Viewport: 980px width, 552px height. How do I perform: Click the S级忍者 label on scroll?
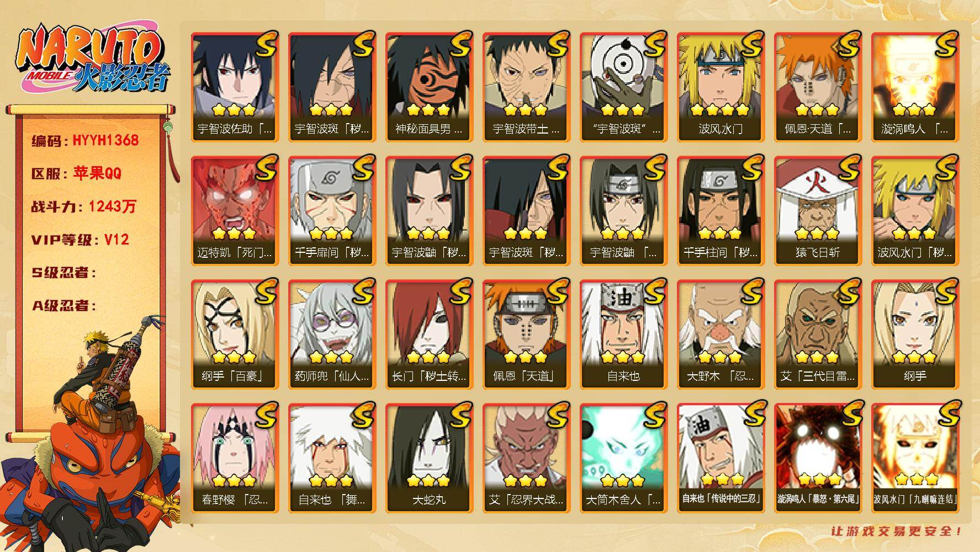pyautogui.click(x=63, y=273)
